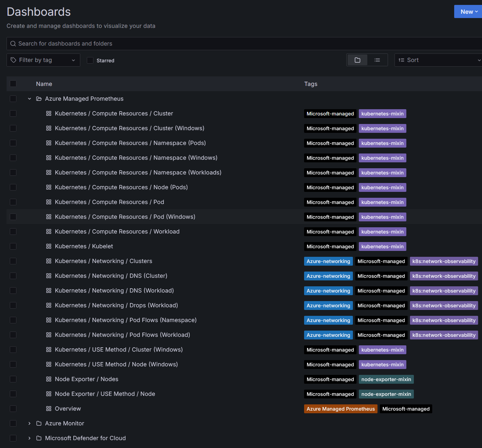
Task: Open the New button menu
Action: coord(468,11)
